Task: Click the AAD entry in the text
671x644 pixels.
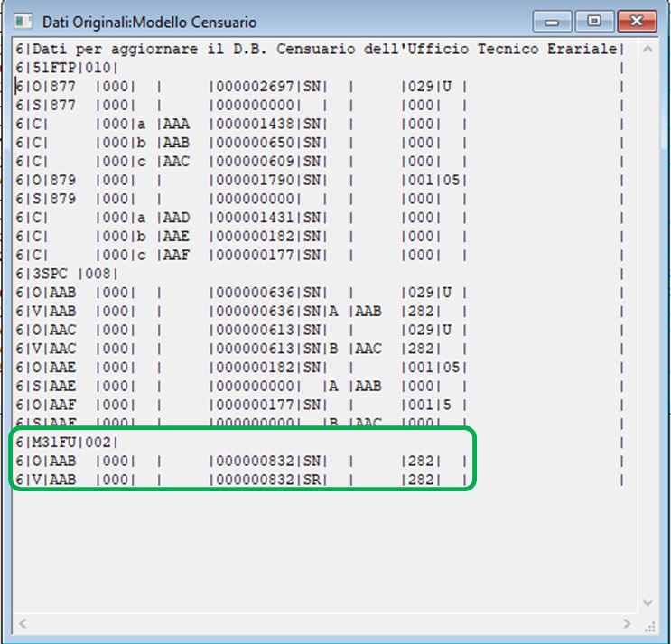Action: click(x=177, y=217)
